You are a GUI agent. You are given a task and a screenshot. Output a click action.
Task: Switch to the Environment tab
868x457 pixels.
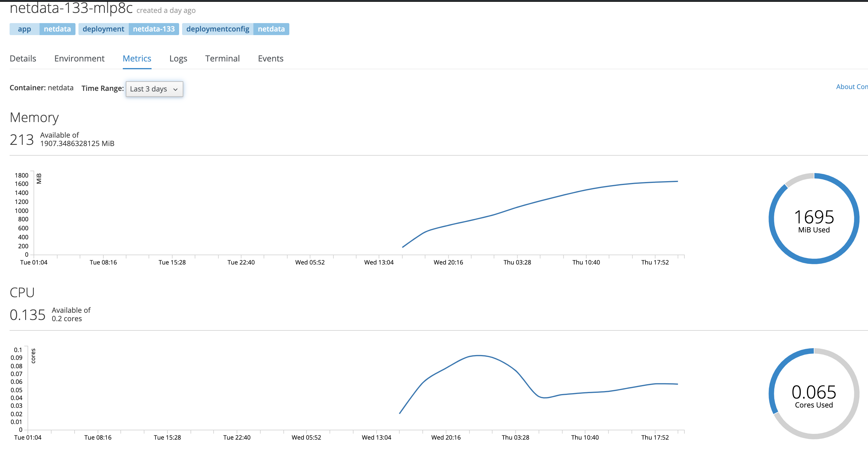coord(79,59)
